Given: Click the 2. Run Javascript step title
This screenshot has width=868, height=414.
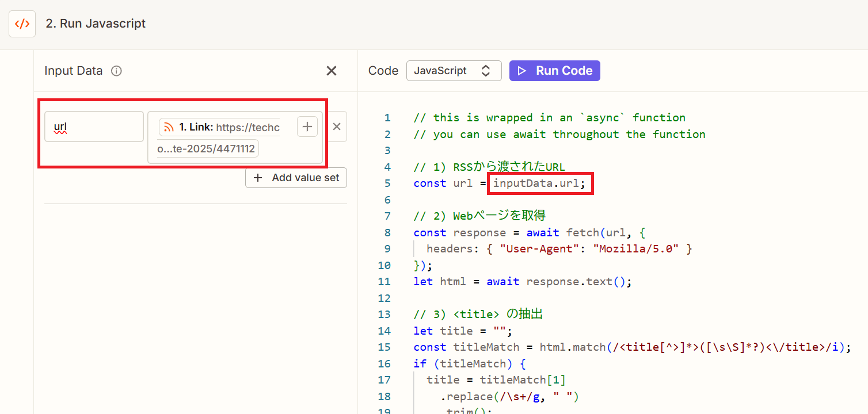Looking at the screenshot, I should (x=96, y=24).
